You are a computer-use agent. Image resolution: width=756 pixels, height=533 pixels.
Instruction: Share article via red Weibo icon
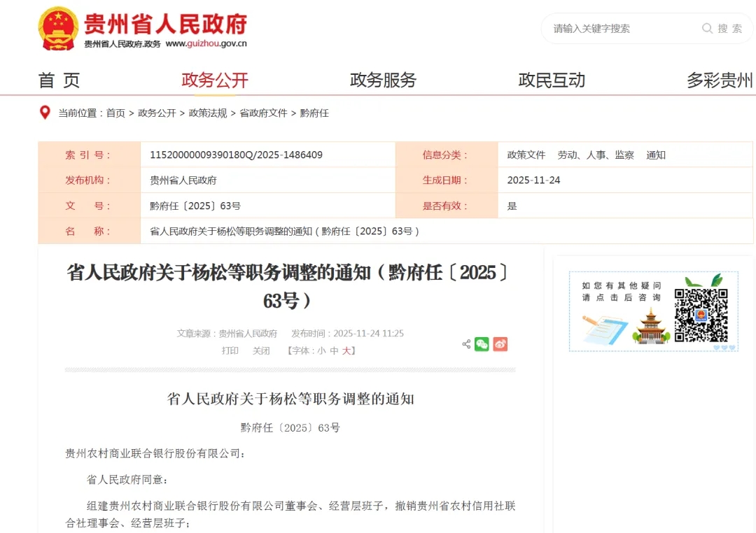tap(500, 344)
